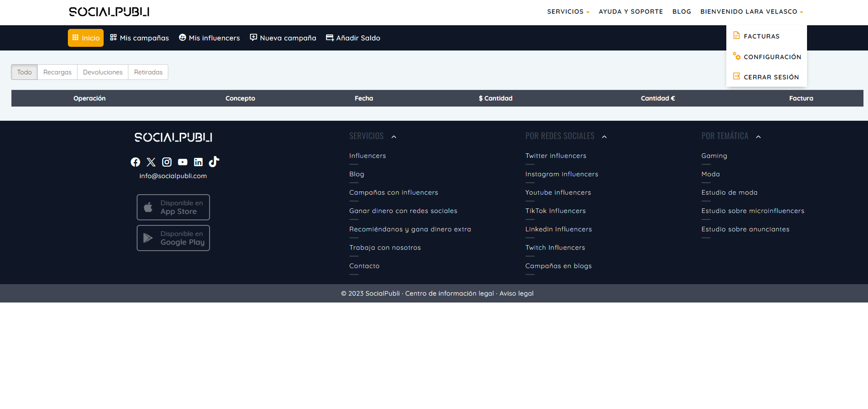Viewport: 868px width, 409px height.
Task: Collapse the footer Servicios section chevron
Action: pyautogui.click(x=394, y=136)
